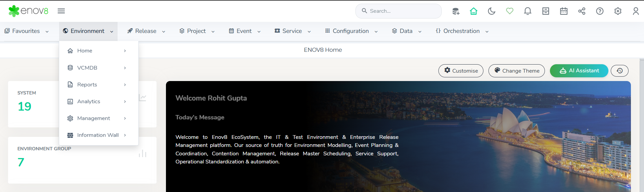644x192 pixels.
Task: Open the help question mark icon
Action: point(600,11)
